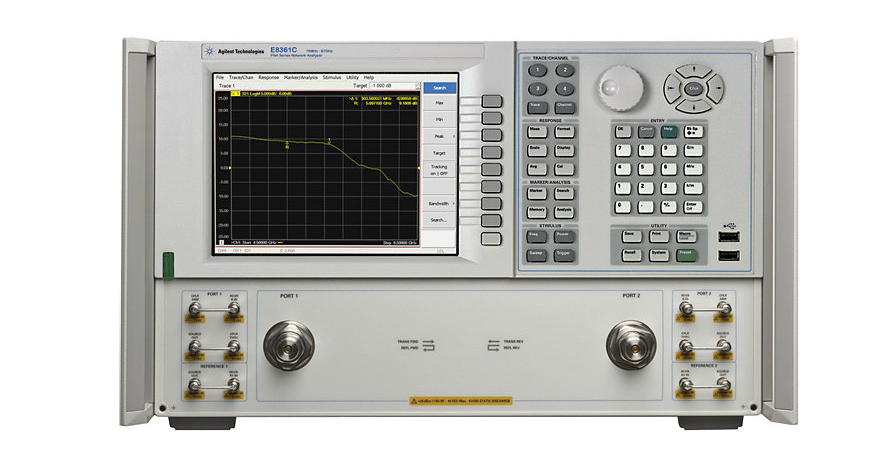The width and height of the screenshot is (872, 476).
Task: Push the Print key in Utility group
Action: [659, 237]
